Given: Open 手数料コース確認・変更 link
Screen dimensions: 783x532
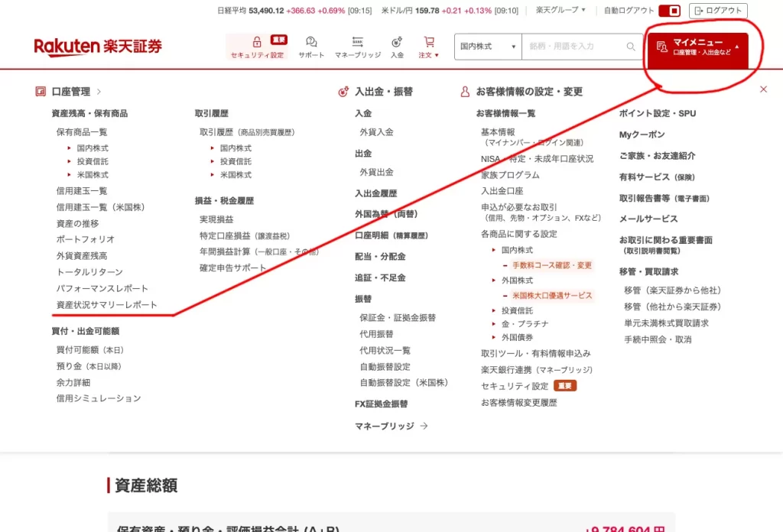Looking at the screenshot, I should (551, 265).
